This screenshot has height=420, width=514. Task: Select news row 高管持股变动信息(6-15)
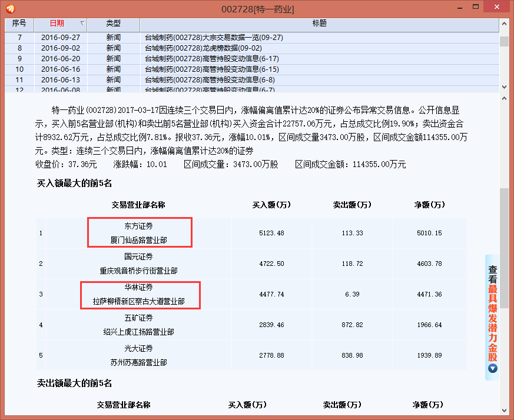point(252,69)
